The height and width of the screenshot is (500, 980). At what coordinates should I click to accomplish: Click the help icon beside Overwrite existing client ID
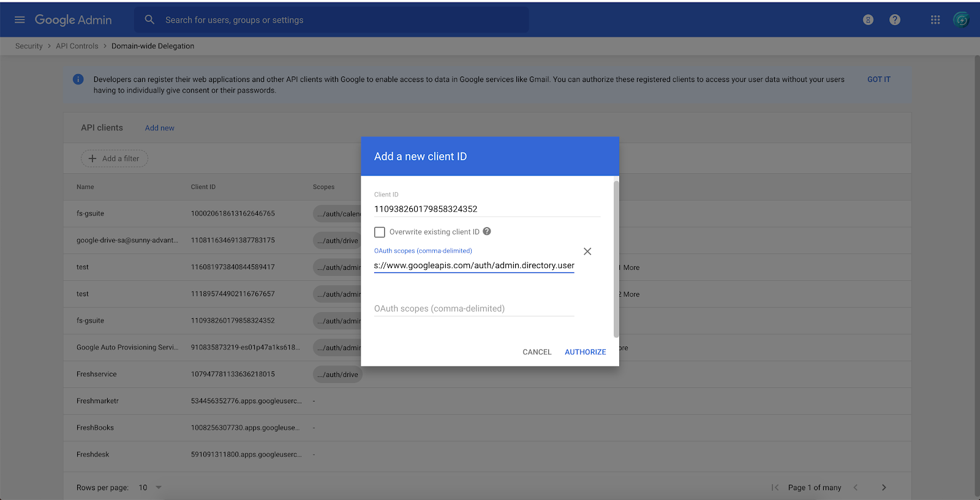pos(487,231)
